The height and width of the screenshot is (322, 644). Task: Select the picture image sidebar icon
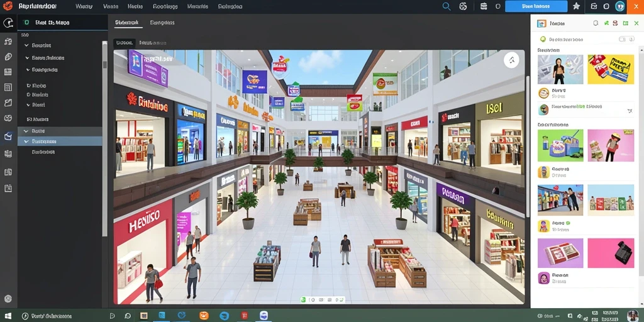coord(8,72)
